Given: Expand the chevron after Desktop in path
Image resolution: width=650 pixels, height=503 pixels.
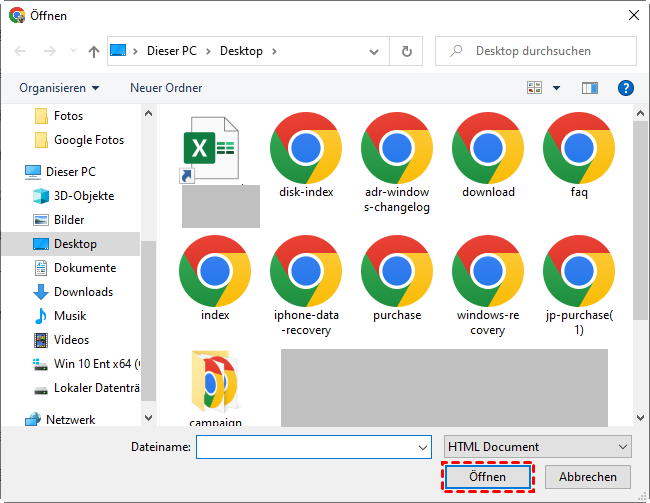Looking at the screenshot, I should [274, 51].
